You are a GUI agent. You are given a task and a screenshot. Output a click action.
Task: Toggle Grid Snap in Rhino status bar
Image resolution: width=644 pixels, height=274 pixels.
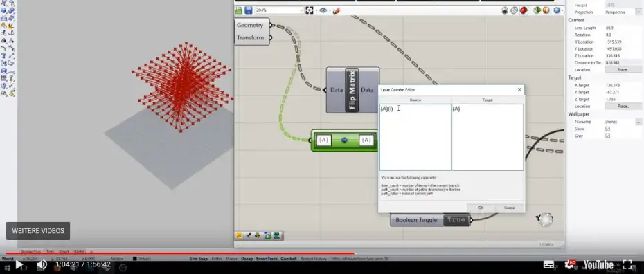(199, 259)
